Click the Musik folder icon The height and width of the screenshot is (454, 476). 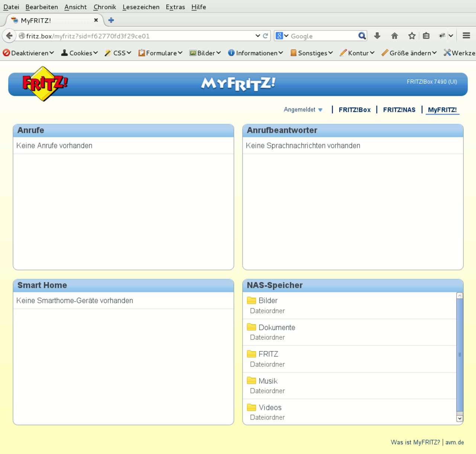[x=251, y=381]
